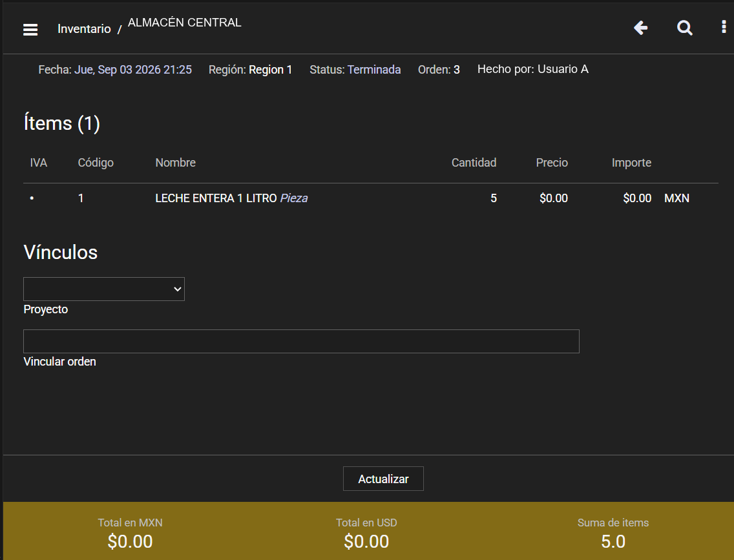Open the vertical dots options menu
Viewport: 734px width, 560px height.
point(724,26)
